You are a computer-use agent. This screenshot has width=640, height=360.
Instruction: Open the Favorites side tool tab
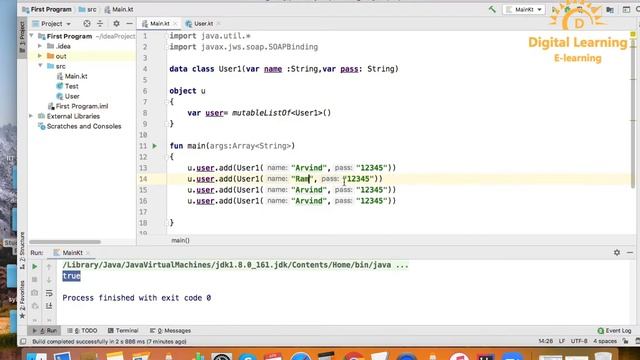[22, 299]
